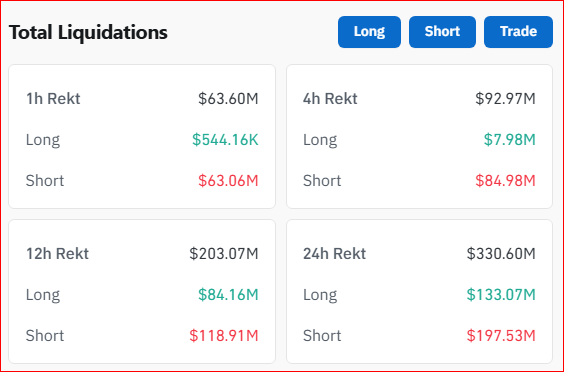Screen dimensions: 564x372
Task: Click the Long label in 24h Rekt card
Action: (x=320, y=295)
